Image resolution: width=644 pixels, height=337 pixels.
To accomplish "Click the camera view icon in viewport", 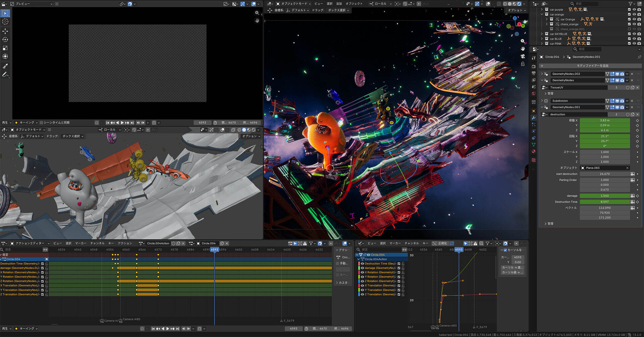I will tap(523, 56).
